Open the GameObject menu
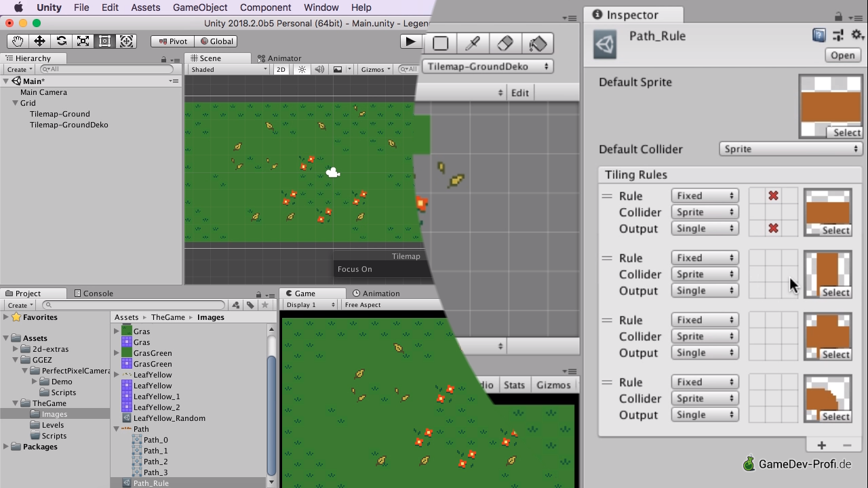868x488 pixels. (x=200, y=7)
